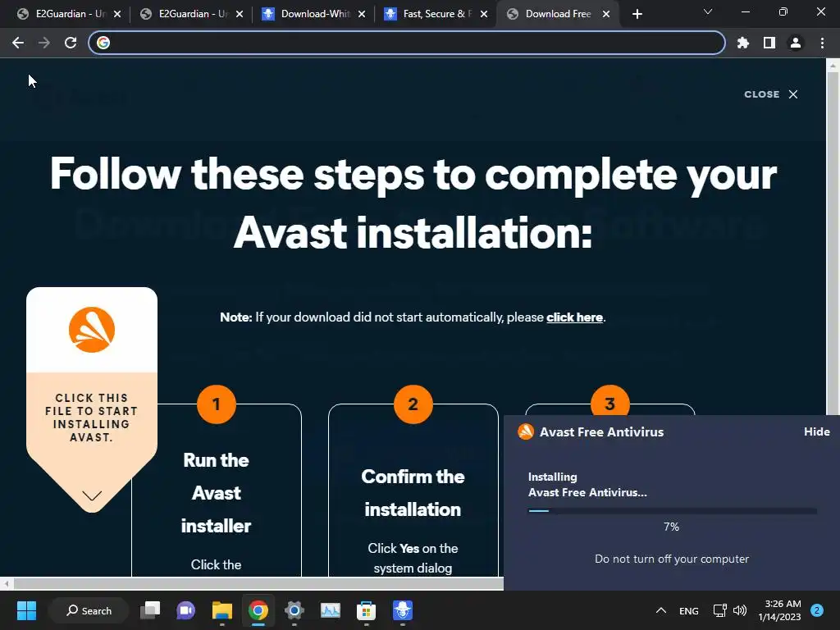Click the 'Confirm the installation' heading
This screenshot has width=840, height=630.
click(x=413, y=493)
